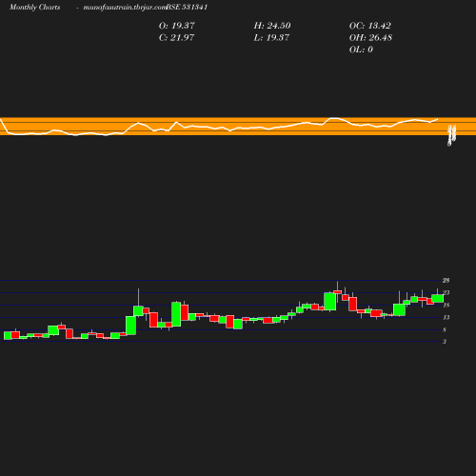Select the 'C: 21.97' close value
This screenshot has width=476, height=476.
(x=176, y=38)
